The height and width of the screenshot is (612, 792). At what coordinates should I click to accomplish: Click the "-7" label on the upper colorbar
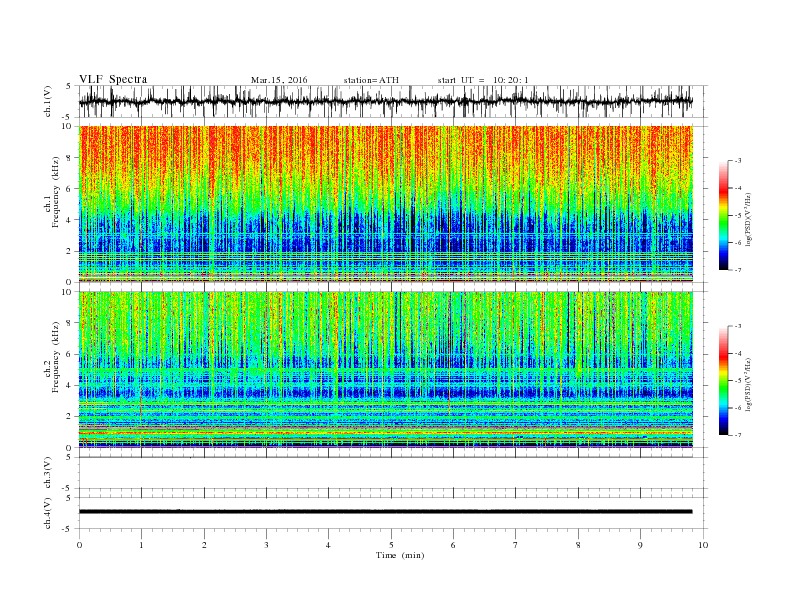pos(737,270)
